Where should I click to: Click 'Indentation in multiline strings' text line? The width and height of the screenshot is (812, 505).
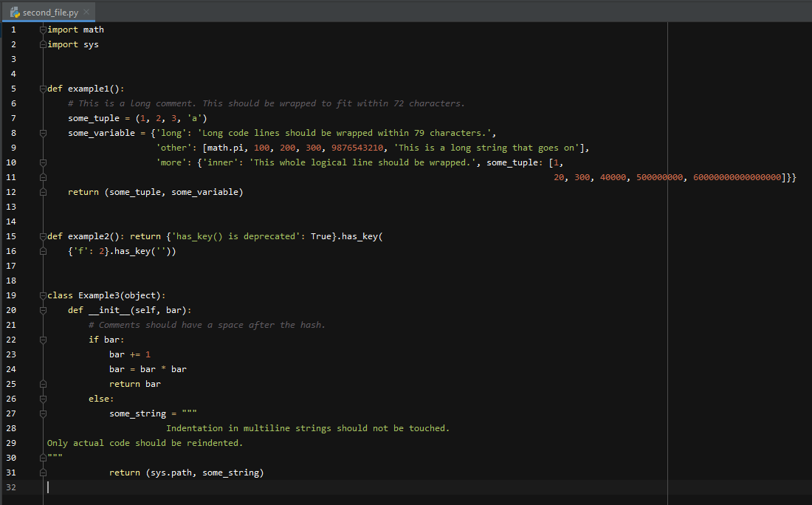[308, 428]
